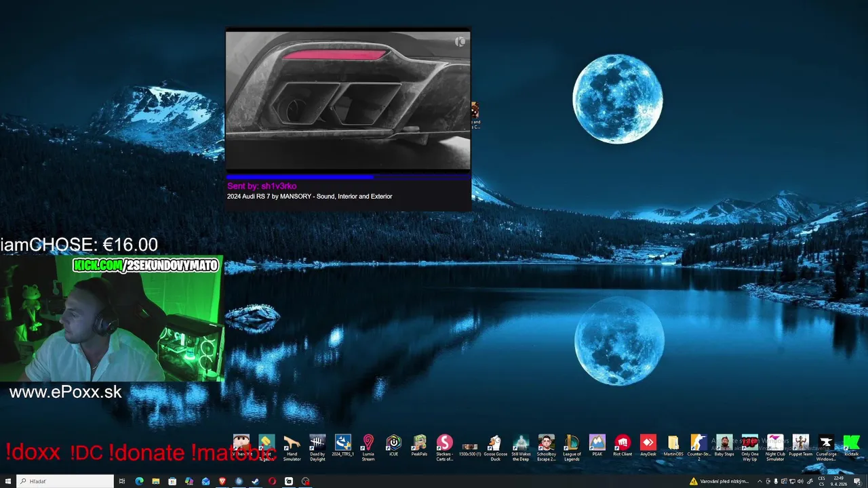The image size is (868, 488).
Task: Open Microsoft Edge from the taskbar
Action: click(x=139, y=481)
